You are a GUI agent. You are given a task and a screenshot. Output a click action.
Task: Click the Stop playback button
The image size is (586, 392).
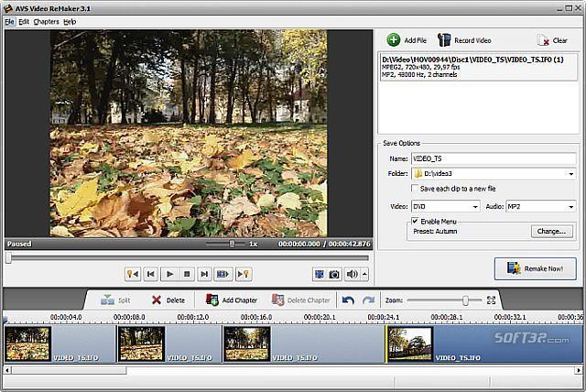click(x=187, y=274)
